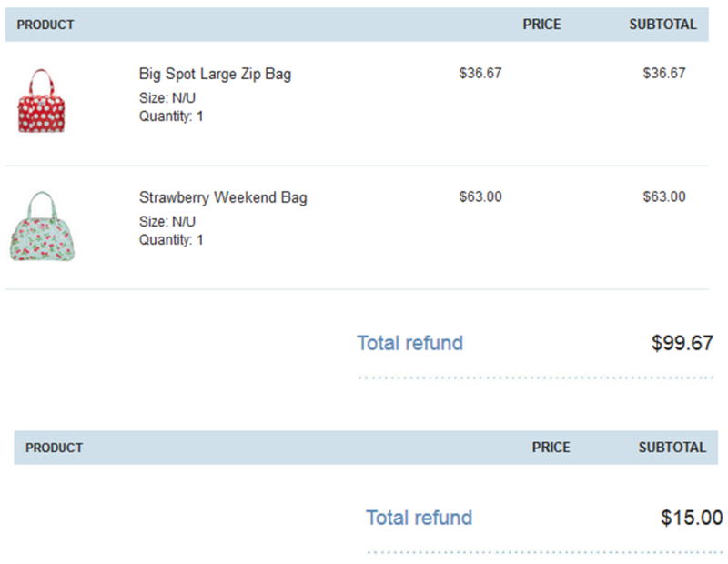Click the Total refund label above $15.00
728x564 pixels.
pos(419,518)
